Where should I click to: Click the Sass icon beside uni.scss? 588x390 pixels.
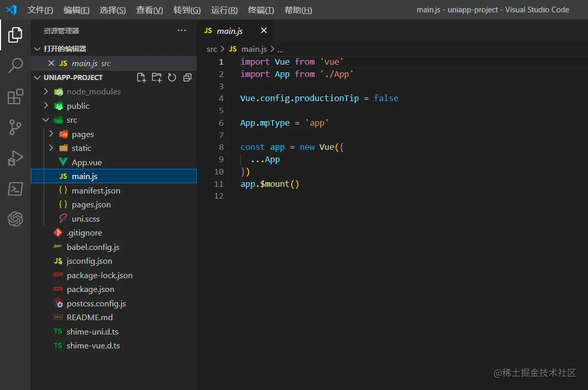[x=63, y=219]
